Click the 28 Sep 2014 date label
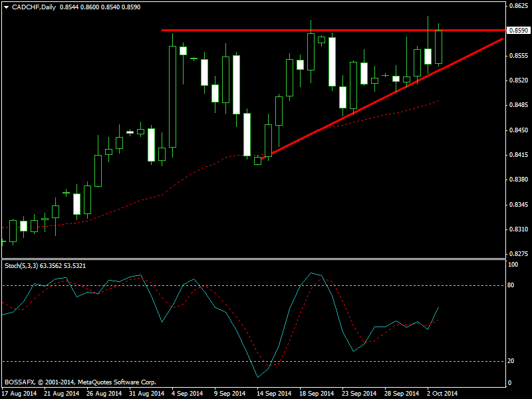Screen dimensions: 532x399 (402, 394)
